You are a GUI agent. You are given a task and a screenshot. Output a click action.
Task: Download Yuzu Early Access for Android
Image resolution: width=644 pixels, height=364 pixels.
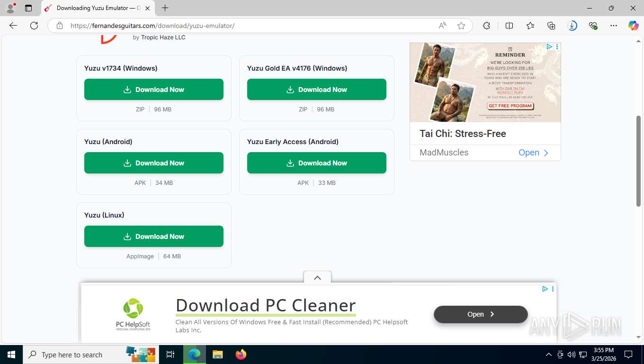[317, 163]
